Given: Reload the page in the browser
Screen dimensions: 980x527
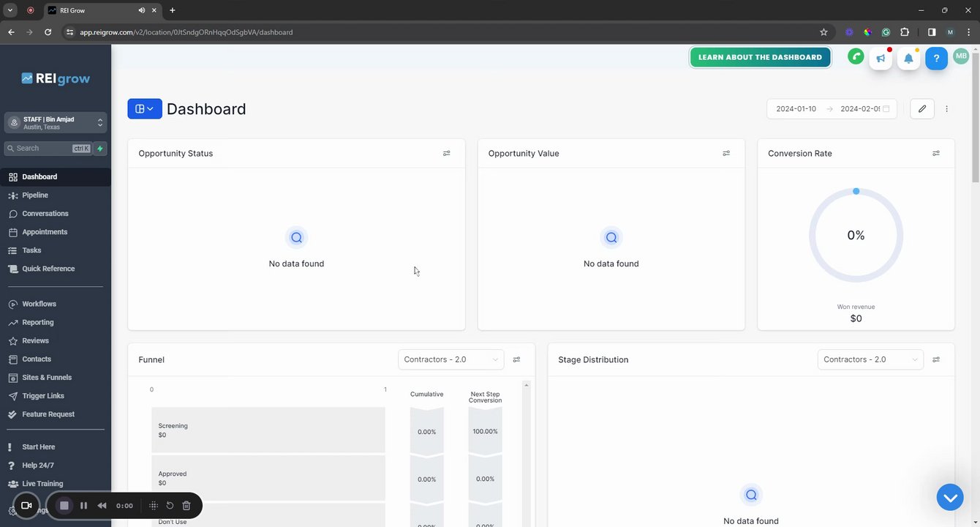Looking at the screenshot, I should pos(48,32).
